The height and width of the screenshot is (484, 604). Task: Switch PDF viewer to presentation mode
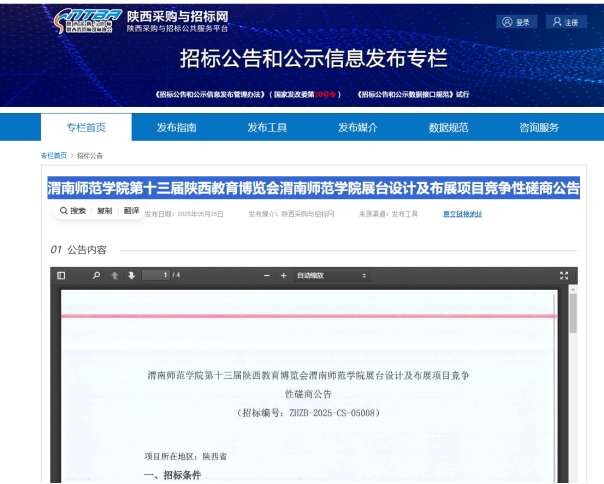(564, 275)
